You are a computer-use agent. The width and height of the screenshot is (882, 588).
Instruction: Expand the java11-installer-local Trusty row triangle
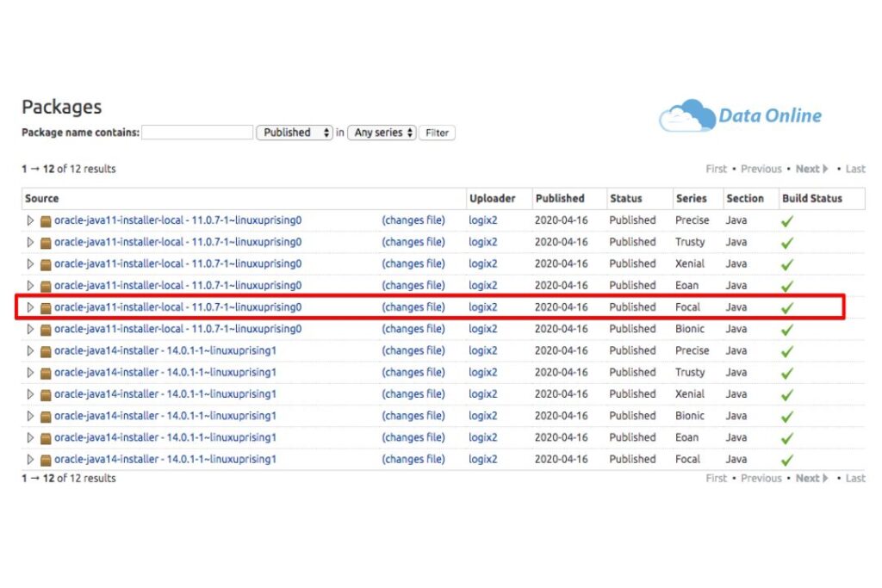tap(30, 242)
